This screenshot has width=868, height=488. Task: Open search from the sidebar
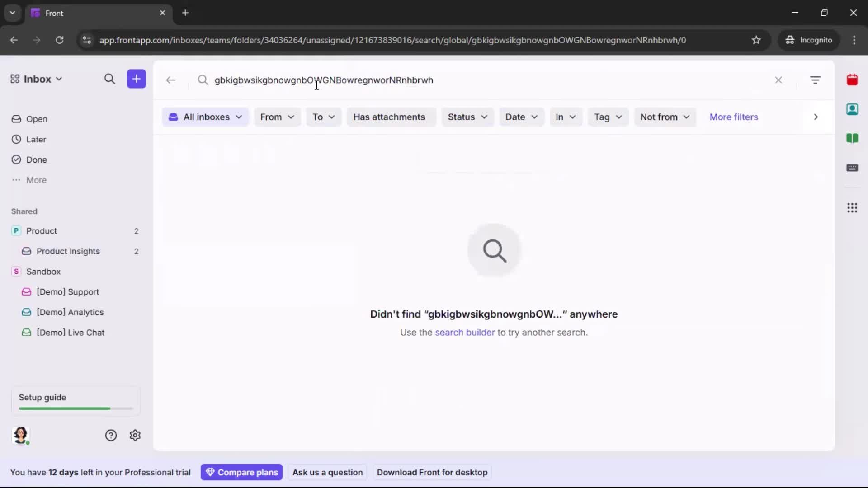(110, 79)
